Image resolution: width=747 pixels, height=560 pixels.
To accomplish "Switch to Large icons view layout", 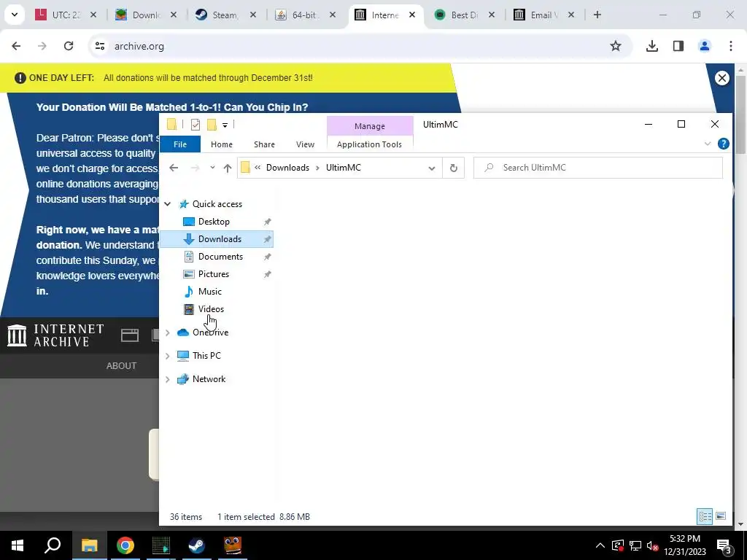I will [721, 516].
